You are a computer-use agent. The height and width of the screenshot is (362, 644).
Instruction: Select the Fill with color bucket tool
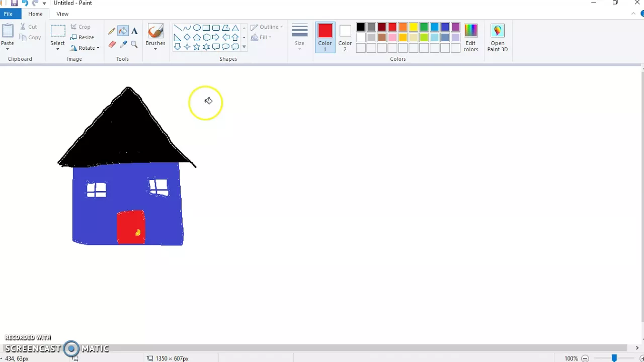click(x=123, y=31)
